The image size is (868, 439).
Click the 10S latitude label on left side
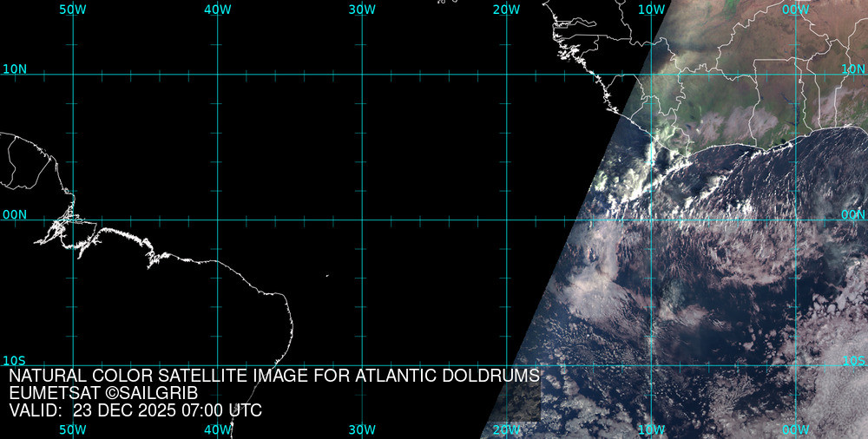(15, 361)
